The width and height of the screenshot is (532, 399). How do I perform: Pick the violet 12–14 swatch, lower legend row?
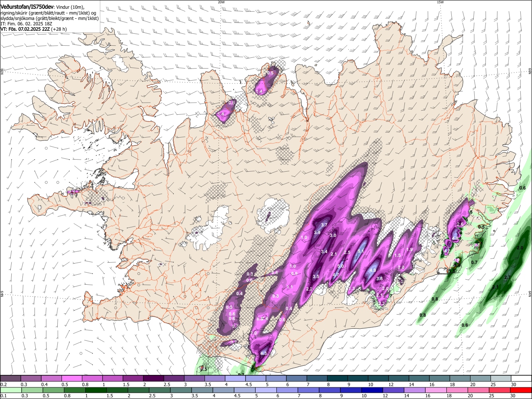[x=393, y=390]
